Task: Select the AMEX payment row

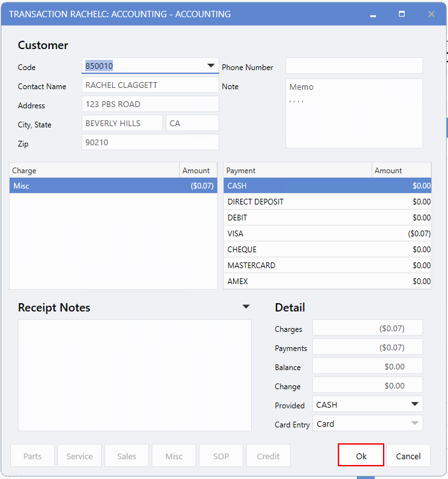Action: coord(328,282)
